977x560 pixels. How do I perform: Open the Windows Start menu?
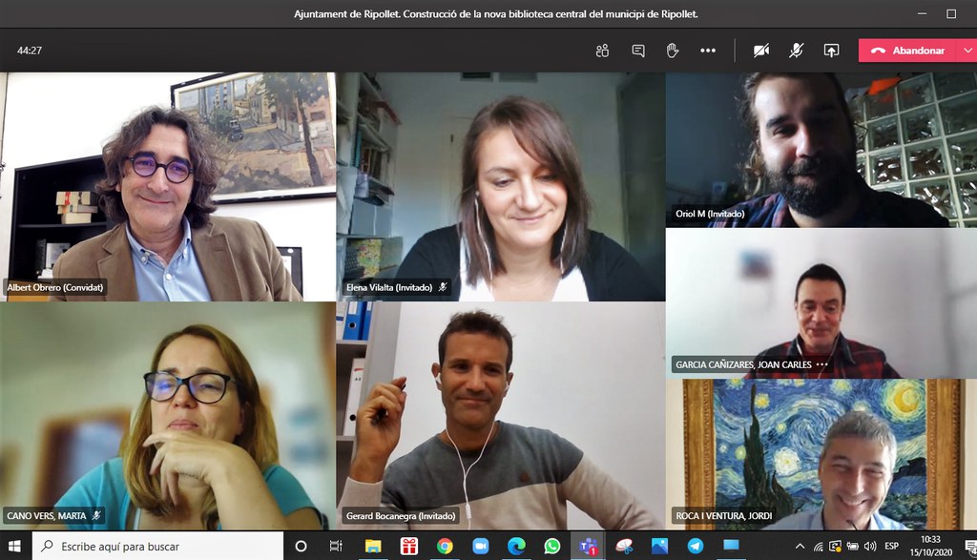(x=16, y=547)
